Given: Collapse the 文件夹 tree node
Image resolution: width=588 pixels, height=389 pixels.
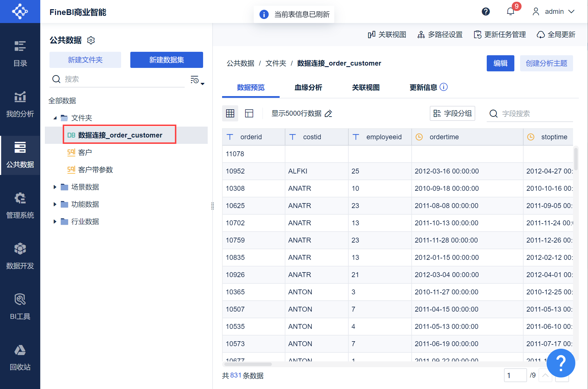Looking at the screenshot, I should [x=55, y=118].
